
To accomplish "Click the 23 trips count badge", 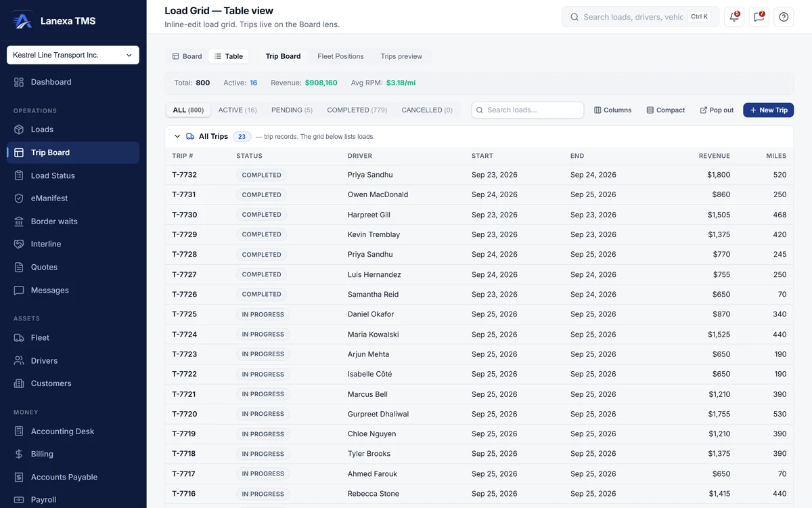I will tap(242, 136).
